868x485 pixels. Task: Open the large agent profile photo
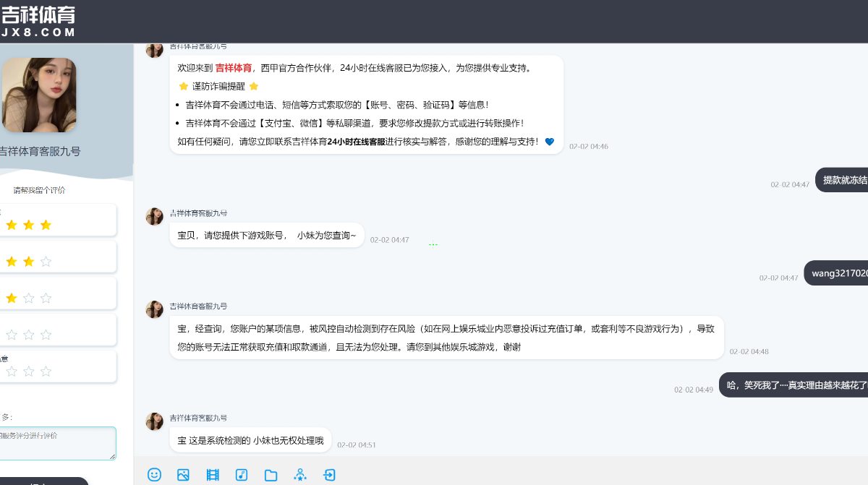point(39,95)
